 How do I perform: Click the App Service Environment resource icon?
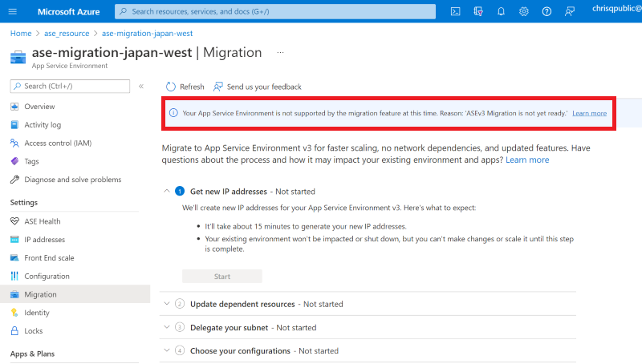click(x=18, y=57)
